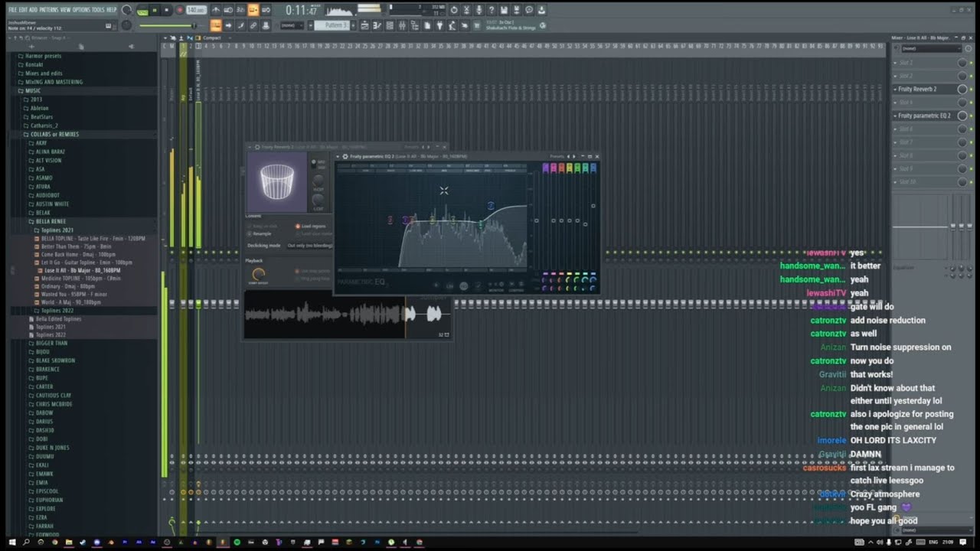
Task: Click the render/export download icon at top
Action: (542, 9)
